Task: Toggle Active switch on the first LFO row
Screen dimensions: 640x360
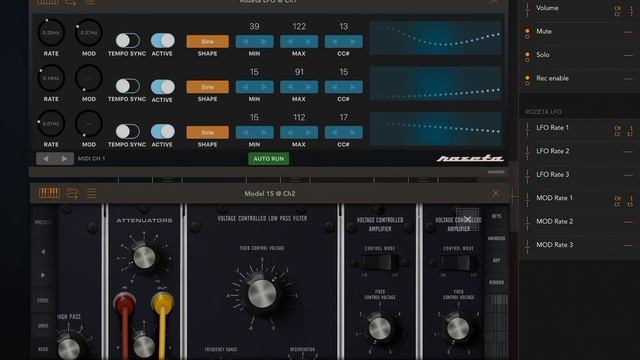Action: [x=162, y=40]
